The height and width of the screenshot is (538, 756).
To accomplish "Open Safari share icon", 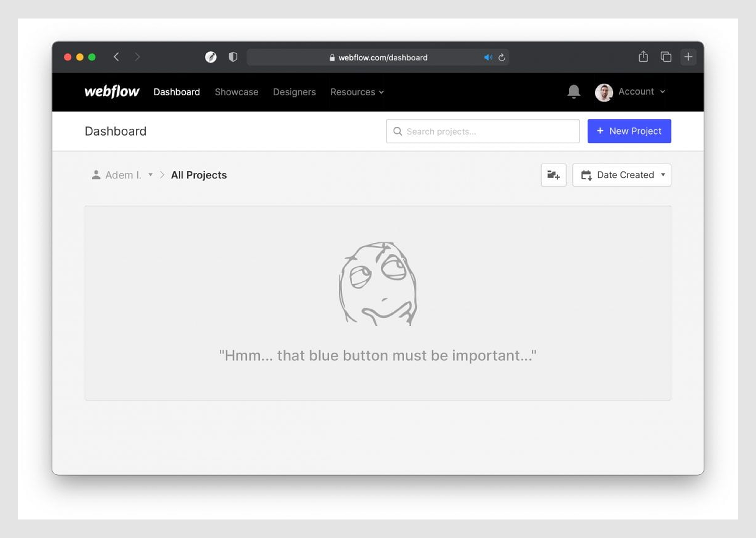I will [x=643, y=57].
